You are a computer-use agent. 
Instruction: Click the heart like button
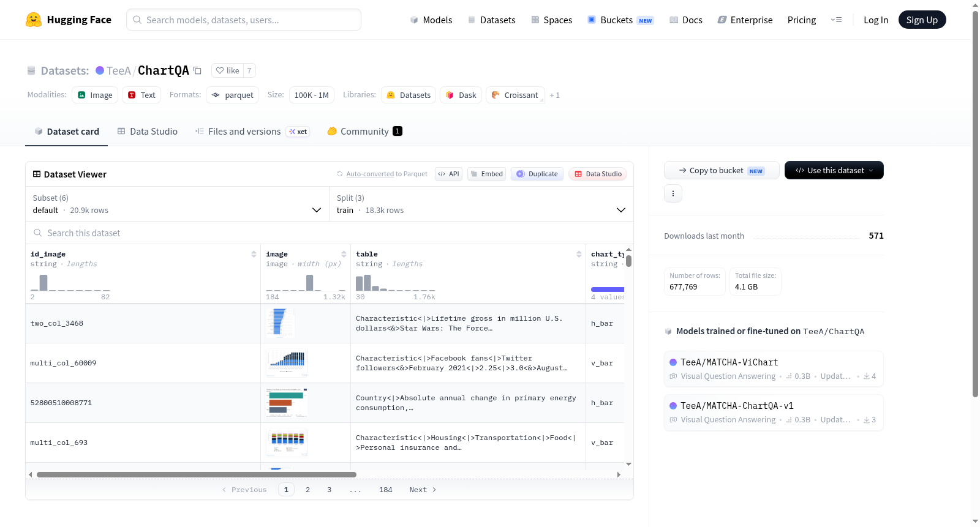[x=227, y=70]
